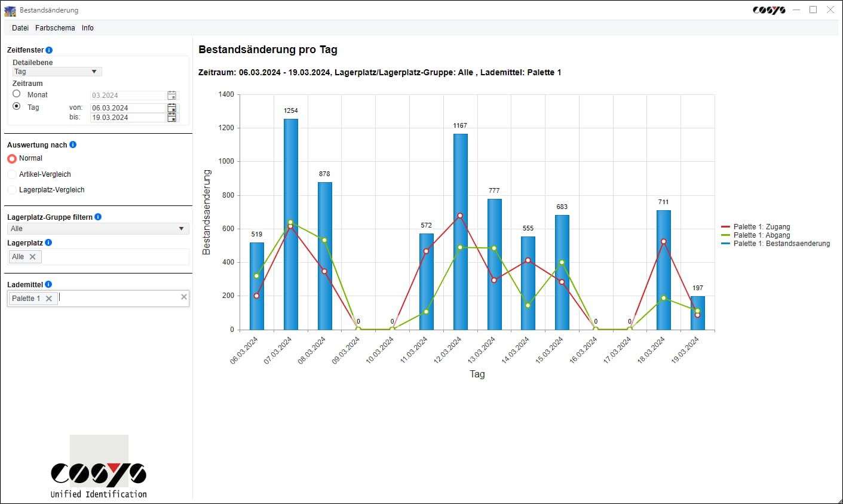Click the x-axis label 16.03.2024
The height and width of the screenshot is (504, 843).
click(x=583, y=350)
